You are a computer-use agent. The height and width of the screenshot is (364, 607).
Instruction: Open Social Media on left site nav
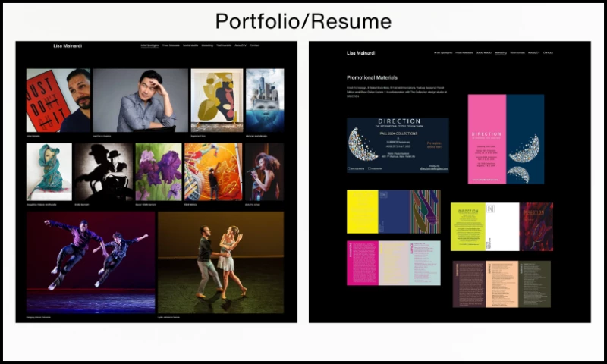click(x=190, y=45)
